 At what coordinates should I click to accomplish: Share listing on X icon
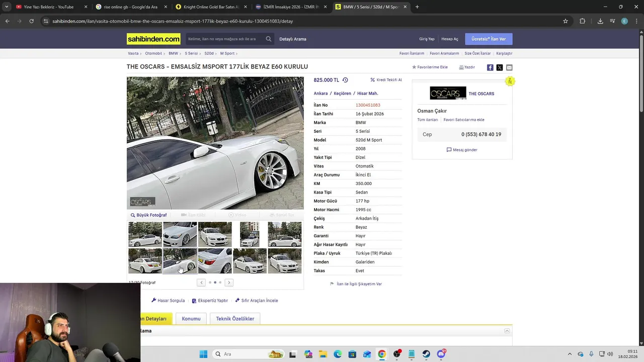500,67
